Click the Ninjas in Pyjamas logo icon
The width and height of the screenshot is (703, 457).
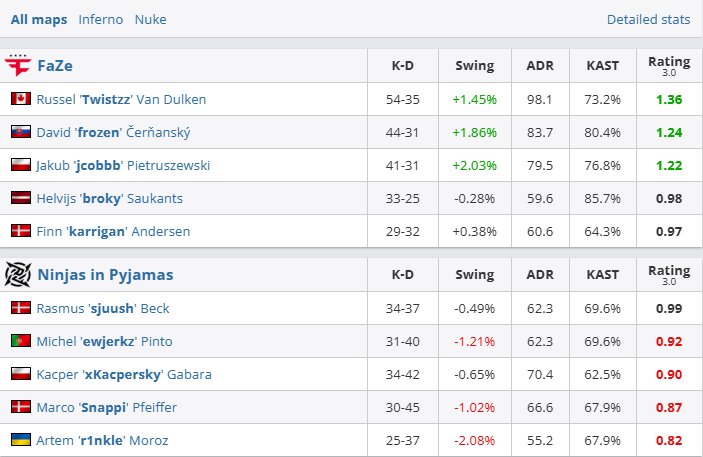tap(18, 274)
